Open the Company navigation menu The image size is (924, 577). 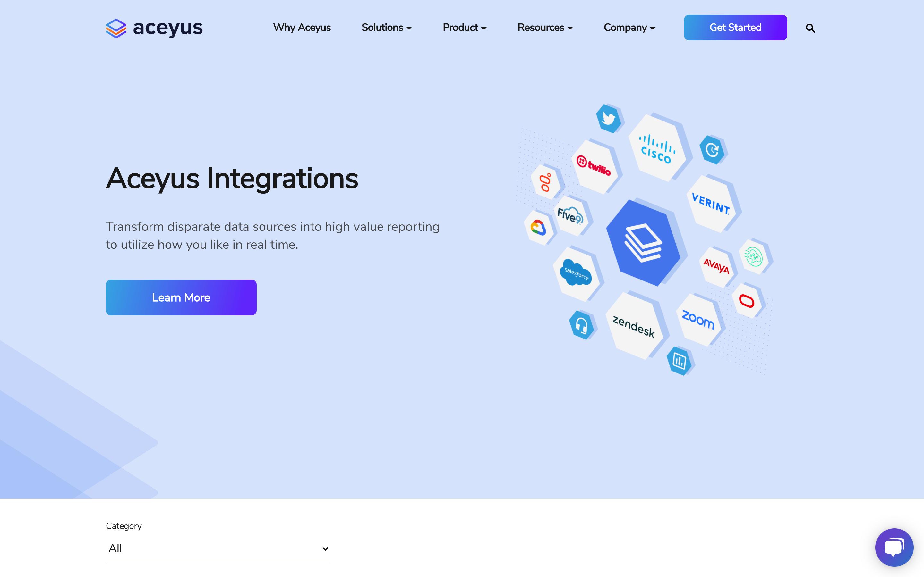click(629, 28)
